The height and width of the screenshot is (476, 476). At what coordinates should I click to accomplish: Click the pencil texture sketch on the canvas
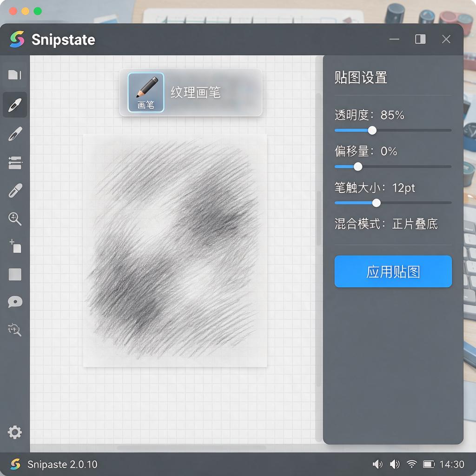[x=175, y=251]
